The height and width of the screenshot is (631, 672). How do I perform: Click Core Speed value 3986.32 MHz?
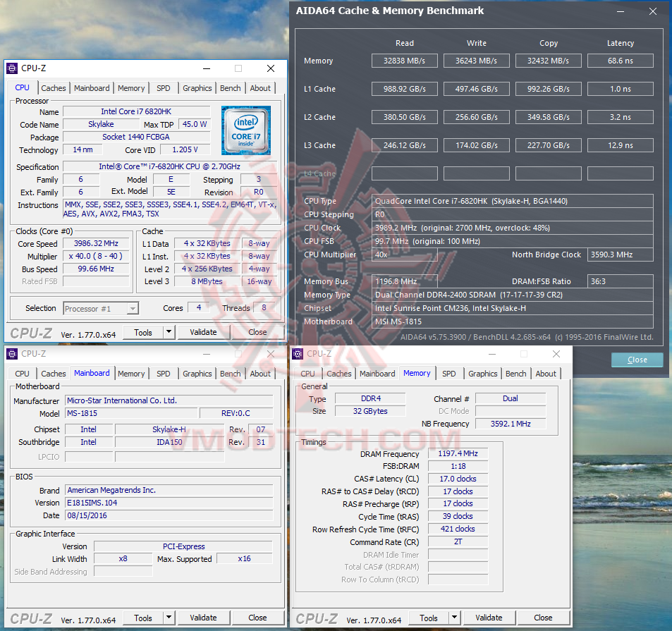coord(96,243)
